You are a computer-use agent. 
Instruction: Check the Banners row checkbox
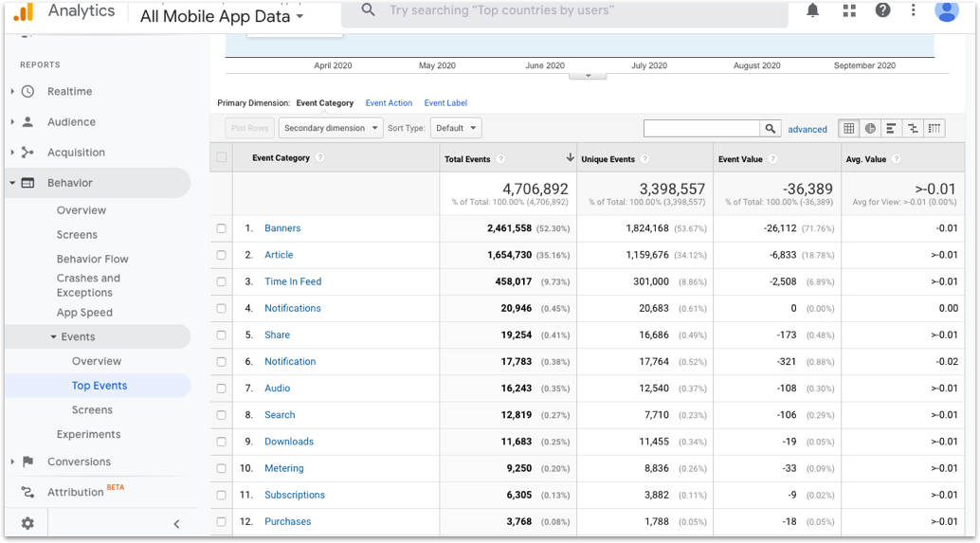(x=221, y=228)
